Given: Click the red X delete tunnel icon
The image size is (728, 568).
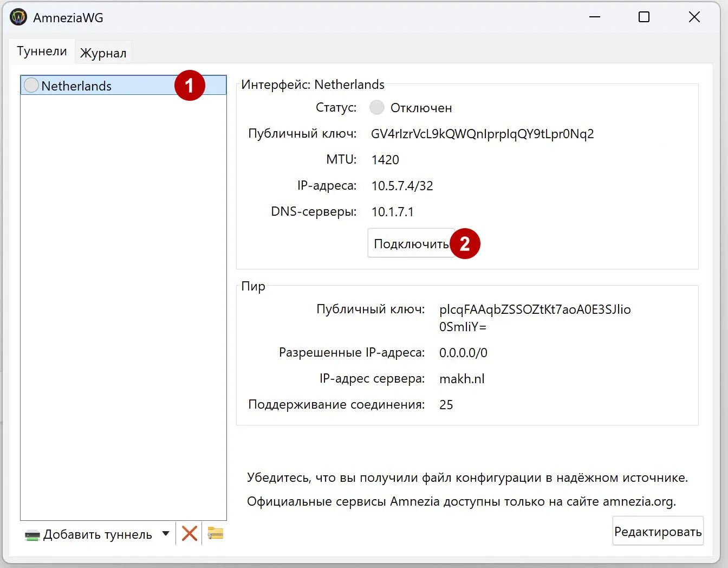Looking at the screenshot, I should (189, 533).
